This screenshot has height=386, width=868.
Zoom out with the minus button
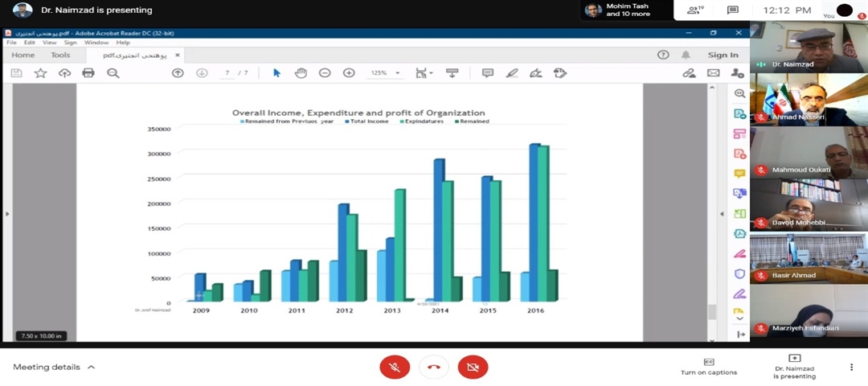click(325, 72)
